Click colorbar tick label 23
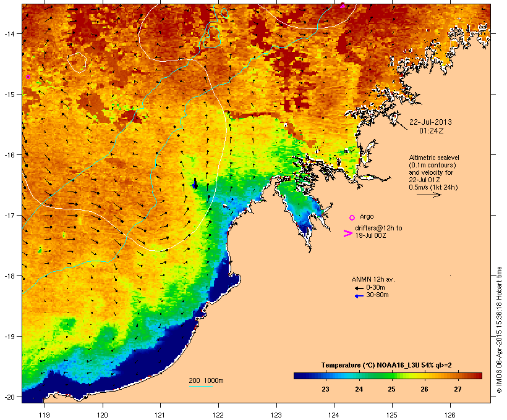Image resolution: width=507 pixels, height=420 pixels. (326, 389)
